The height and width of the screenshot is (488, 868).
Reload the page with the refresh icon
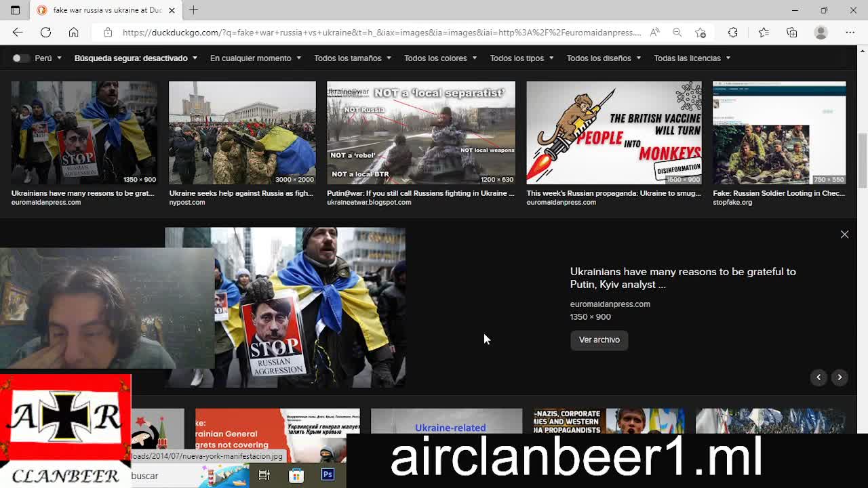coord(45,33)
